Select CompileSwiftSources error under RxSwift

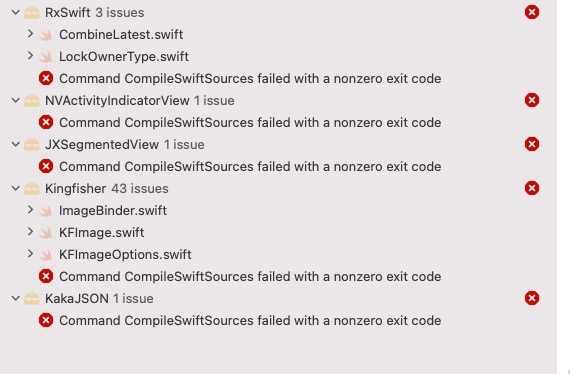250,79
